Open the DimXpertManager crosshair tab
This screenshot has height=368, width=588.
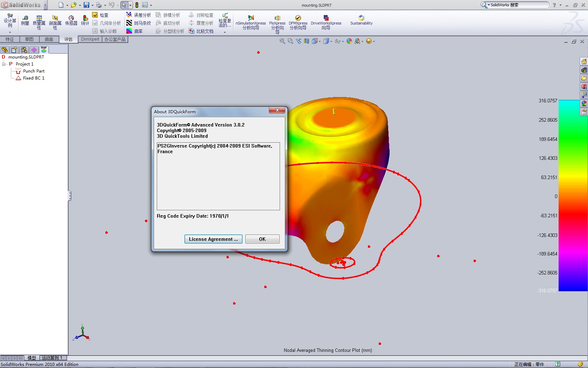34,49
